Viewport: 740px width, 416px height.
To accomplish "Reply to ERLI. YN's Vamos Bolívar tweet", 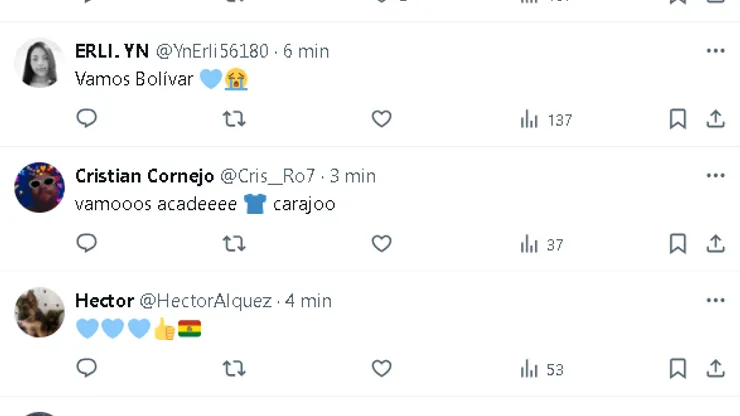I will click(86, 119).
